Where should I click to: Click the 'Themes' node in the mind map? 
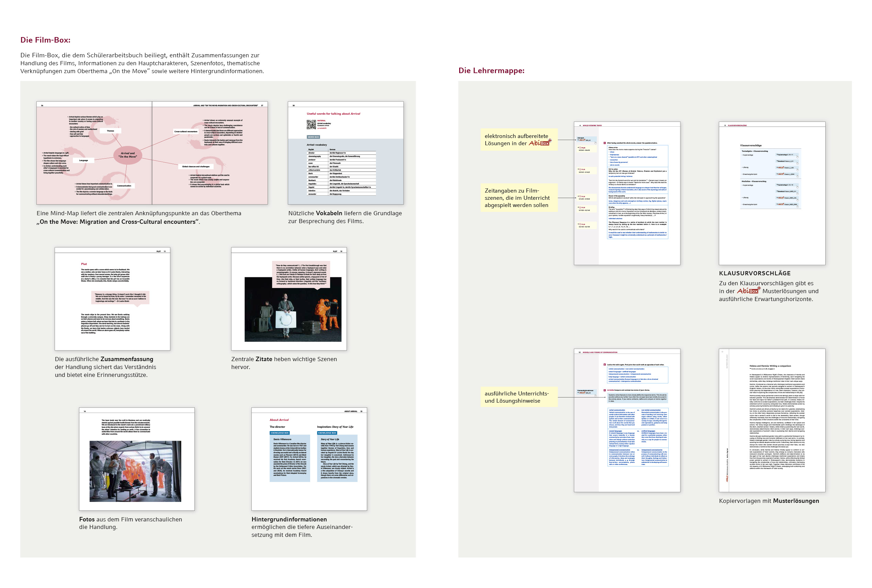pos(110,131)
